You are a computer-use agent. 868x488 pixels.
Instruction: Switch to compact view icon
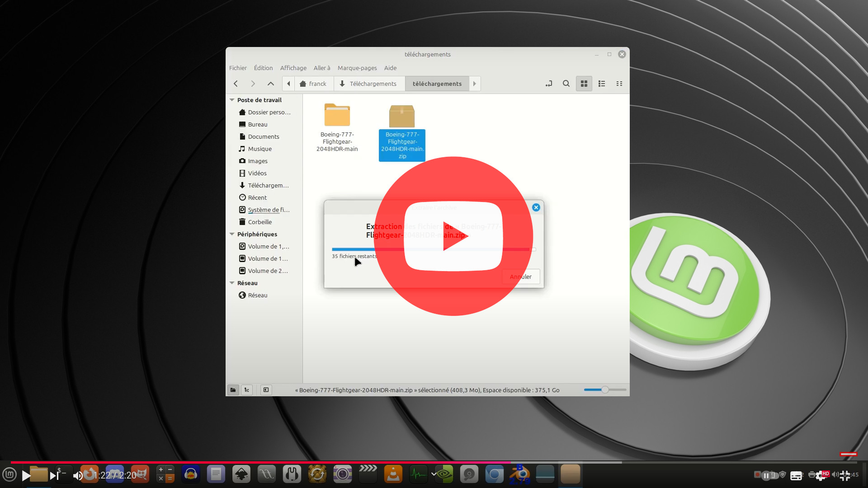(619, 84)
